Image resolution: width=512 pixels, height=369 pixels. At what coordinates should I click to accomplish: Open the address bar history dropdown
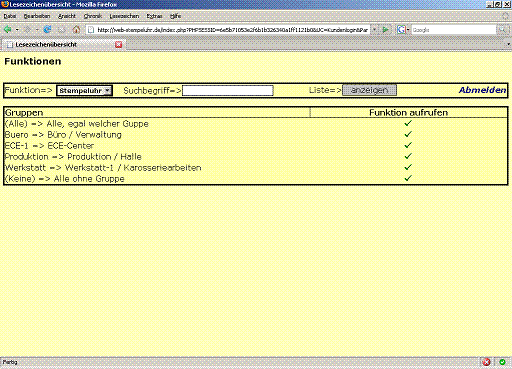point(374,30)
